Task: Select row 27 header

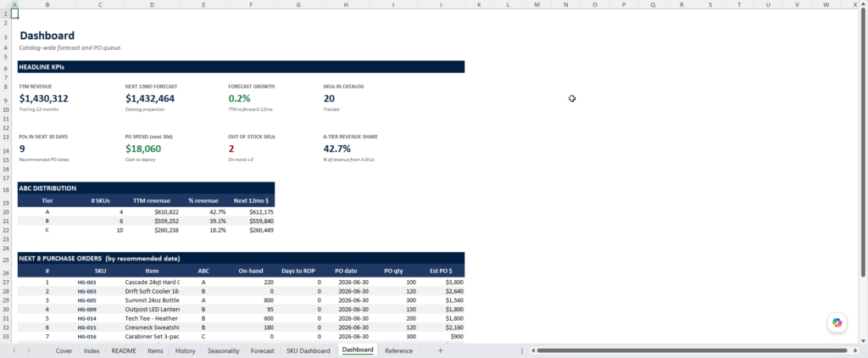Action: [x=5, y=282]
